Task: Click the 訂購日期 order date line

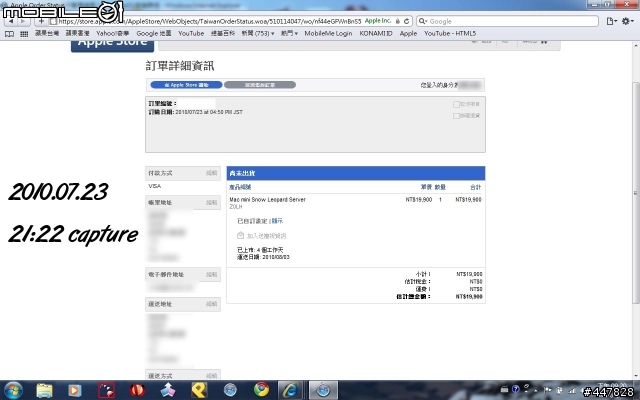Action: pyautogui.click(x=196, y=112)
